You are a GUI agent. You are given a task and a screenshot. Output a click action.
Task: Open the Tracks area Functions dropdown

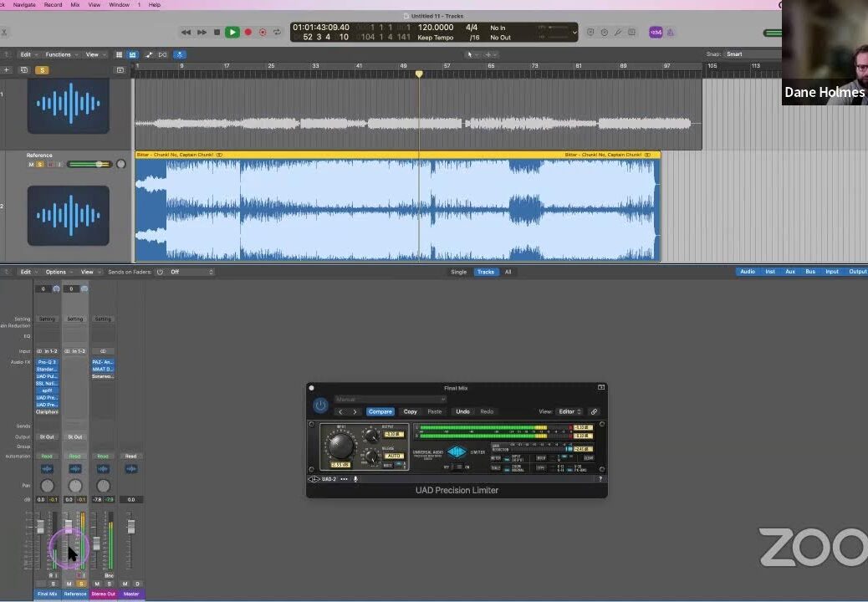point(61,55)
